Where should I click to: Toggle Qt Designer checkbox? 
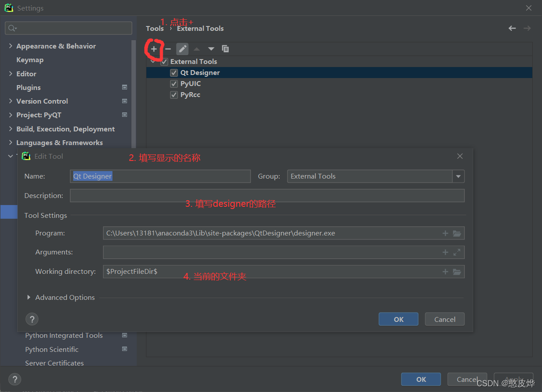pos(174,73)
